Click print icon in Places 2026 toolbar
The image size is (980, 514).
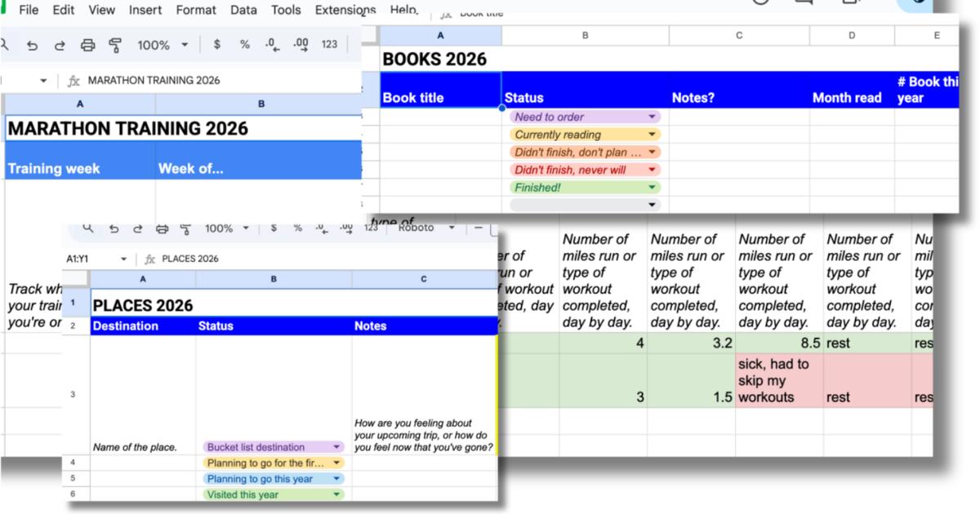click(162, 229)
